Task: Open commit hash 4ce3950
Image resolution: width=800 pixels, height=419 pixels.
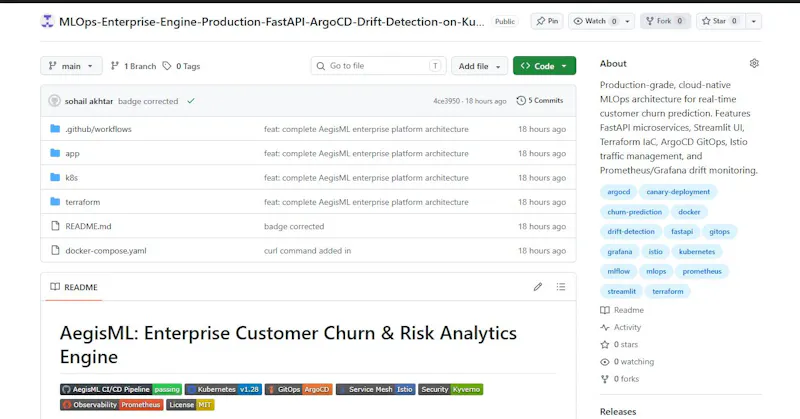Action: [x=446, y=101]
